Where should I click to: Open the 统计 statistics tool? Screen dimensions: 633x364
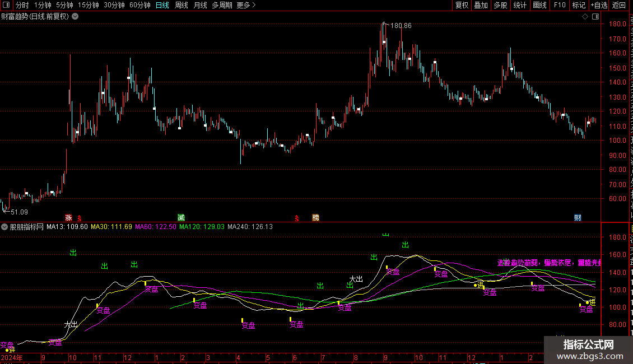click(519, 5)
